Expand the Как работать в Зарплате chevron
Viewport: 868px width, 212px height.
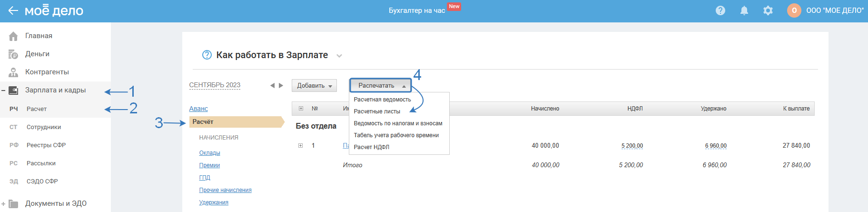tap(339, 56)
